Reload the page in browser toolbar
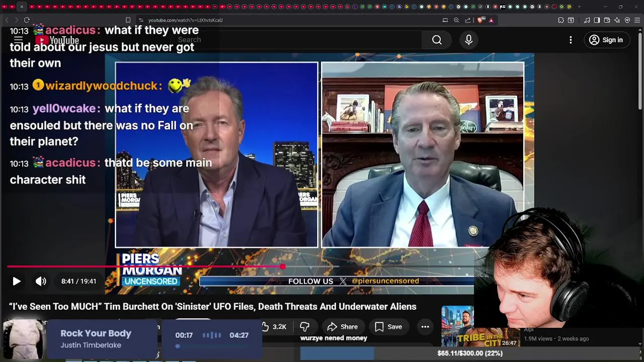 [x=27, y=20]
